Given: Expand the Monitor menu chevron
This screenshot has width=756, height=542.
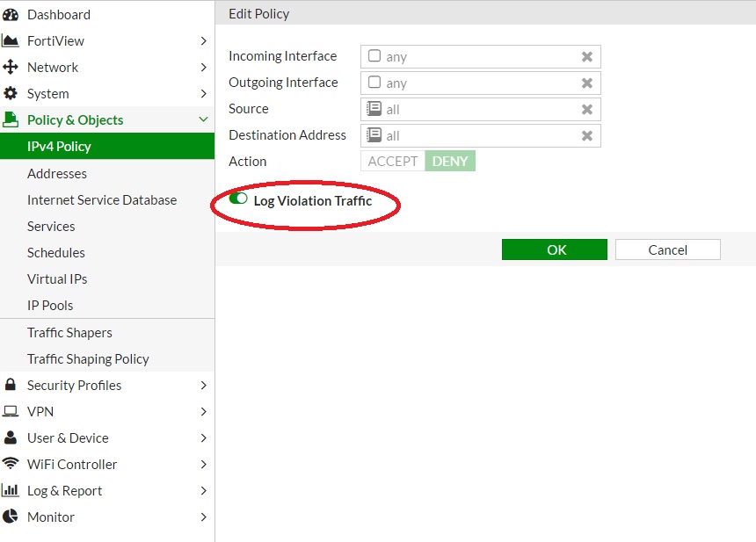Looking at the screenshot, I should (203, 517).
